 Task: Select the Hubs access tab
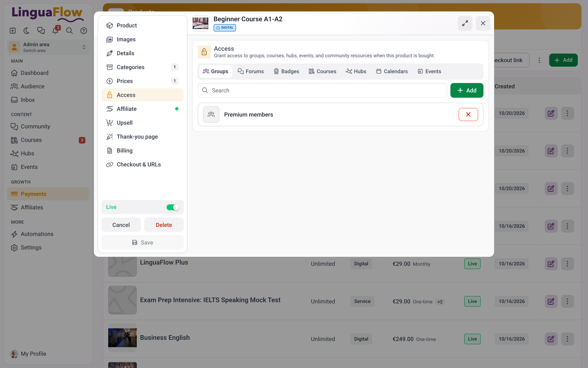pos(356,71)
